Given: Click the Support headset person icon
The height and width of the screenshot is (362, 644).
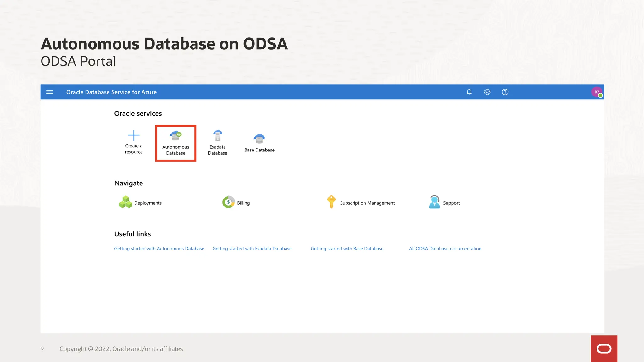Looking at the screenshot, I should (435, 202).
